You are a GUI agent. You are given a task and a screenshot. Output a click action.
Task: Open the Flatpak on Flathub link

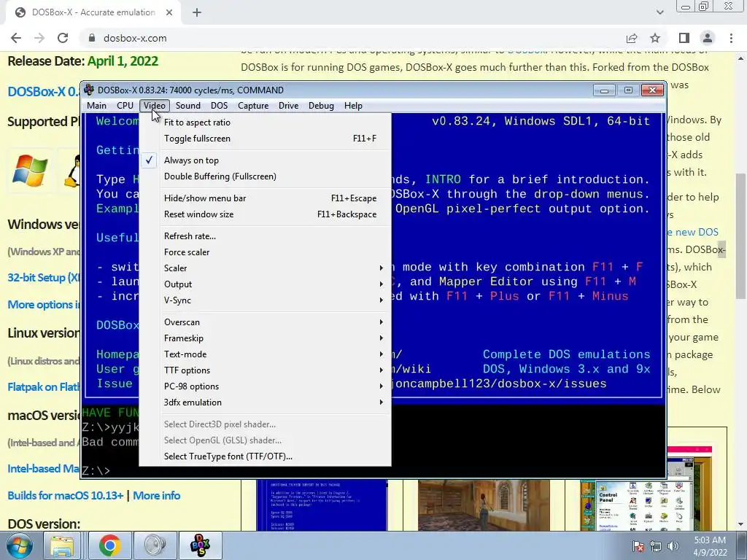coord(44,387)
